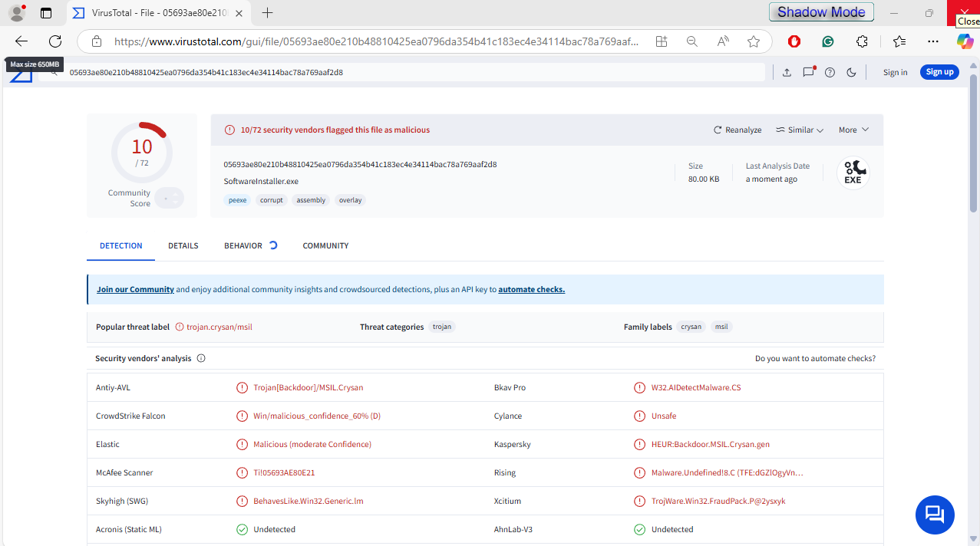Expand the Similar dropdown

pos(799,130)
